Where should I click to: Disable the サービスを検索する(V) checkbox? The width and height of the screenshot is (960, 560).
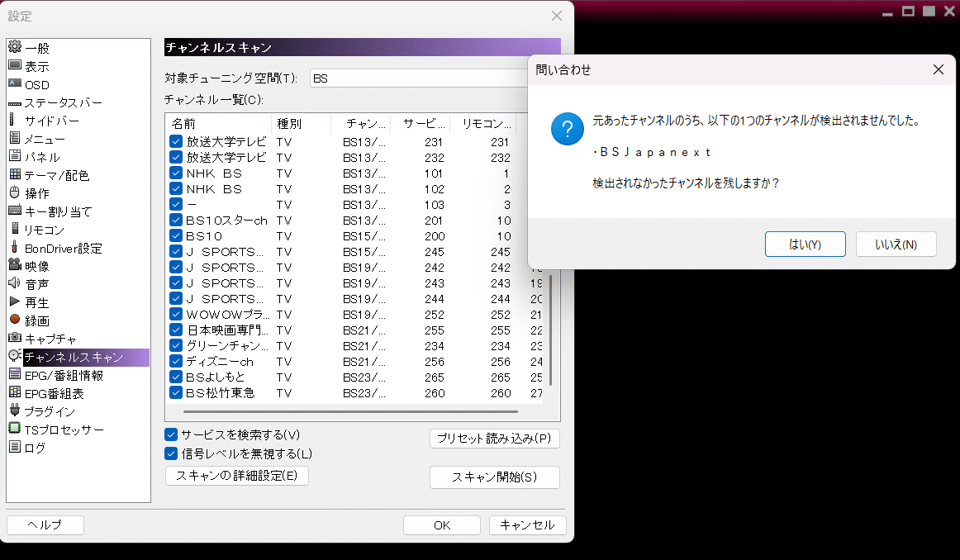(170, 434)
